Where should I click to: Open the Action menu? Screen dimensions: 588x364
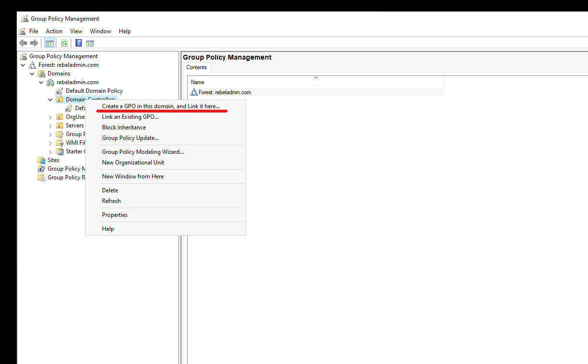(x=54, y=31)
